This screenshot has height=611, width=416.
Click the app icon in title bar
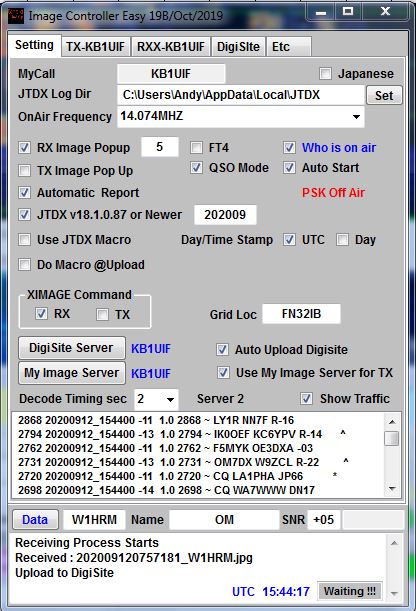click(16, 16)
